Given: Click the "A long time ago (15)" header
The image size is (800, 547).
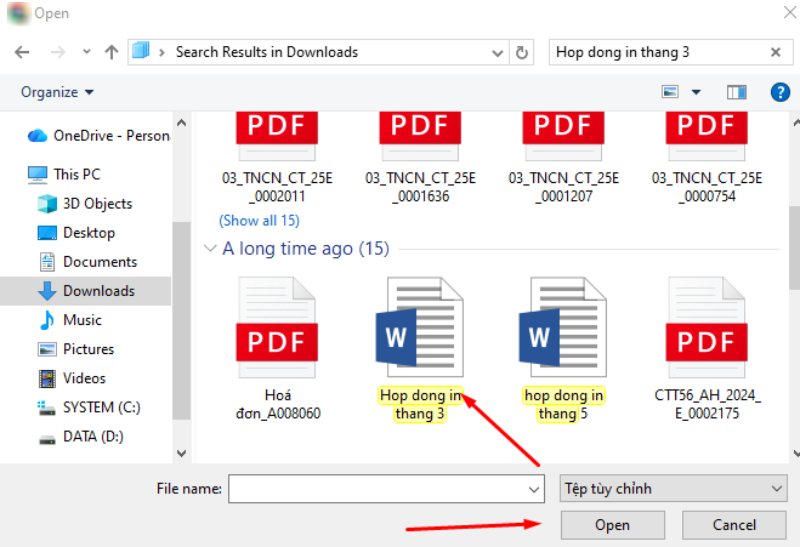Looking at the screenshot, I should point(306,248).
